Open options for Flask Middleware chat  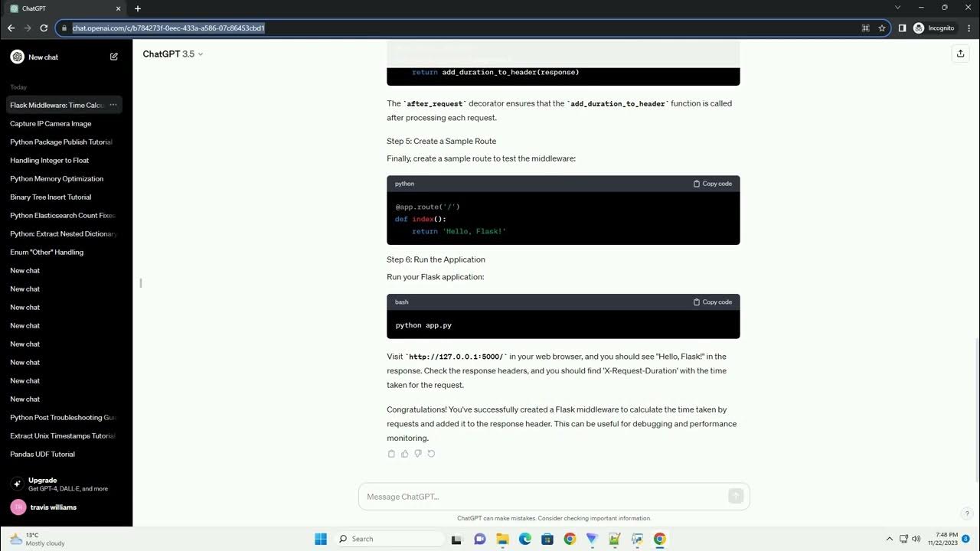tap(113, 105)
